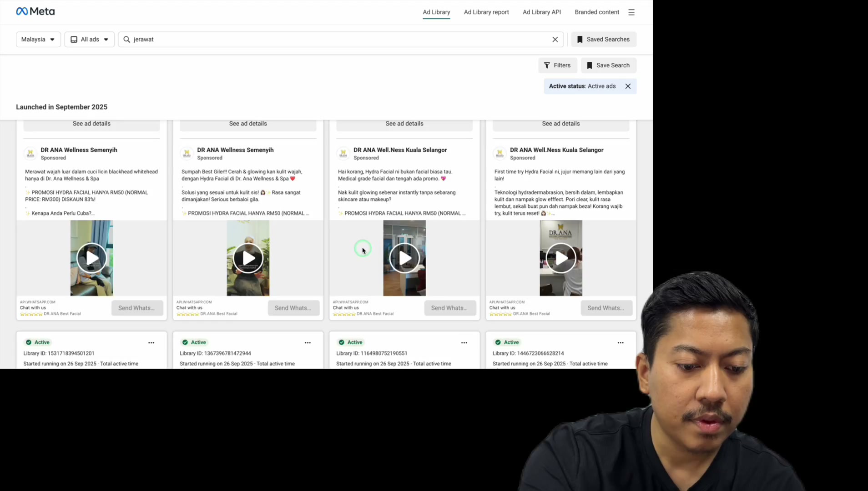
Task: Click See ad details above First time try ad
Action: [x=561, y=124]
